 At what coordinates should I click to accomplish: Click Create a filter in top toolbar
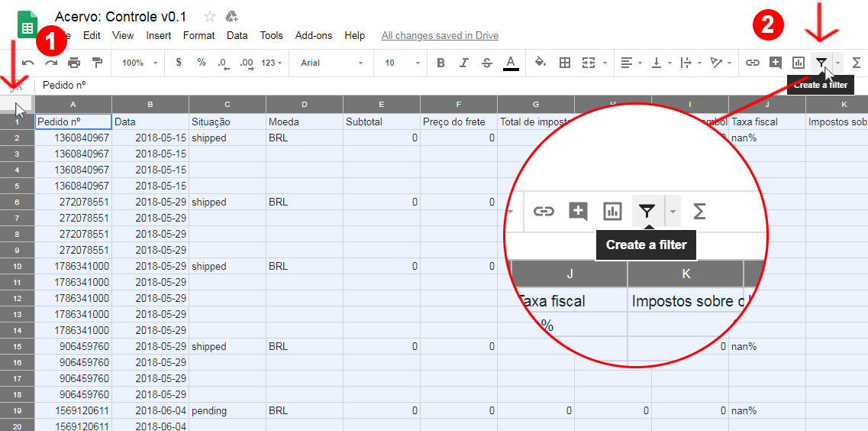coord(821,63)
